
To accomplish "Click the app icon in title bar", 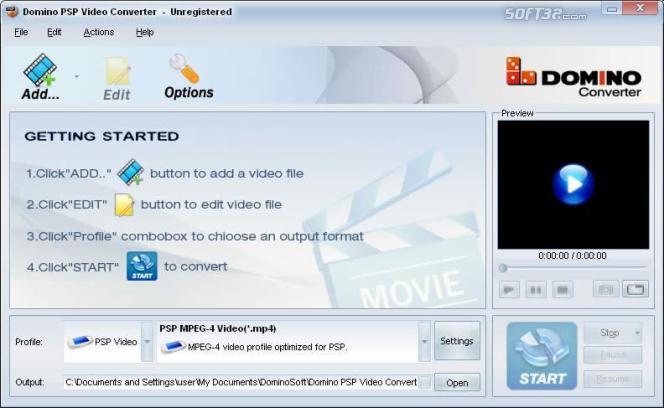I will 12,11.
